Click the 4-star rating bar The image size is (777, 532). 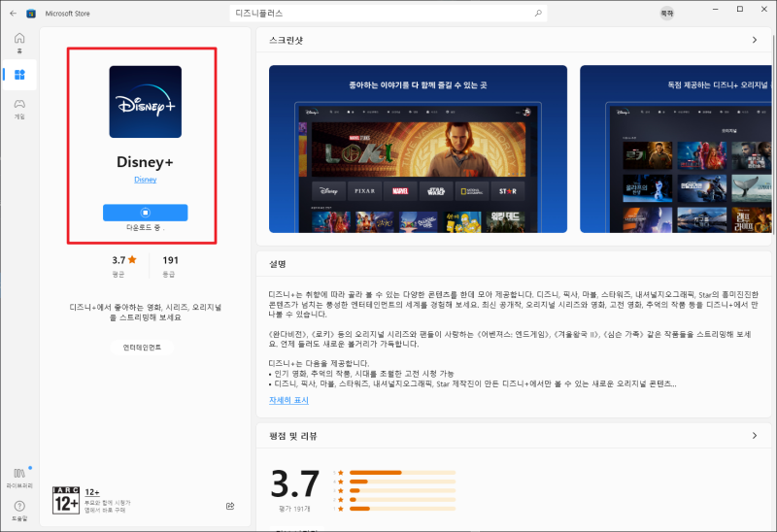coord(402,482)
